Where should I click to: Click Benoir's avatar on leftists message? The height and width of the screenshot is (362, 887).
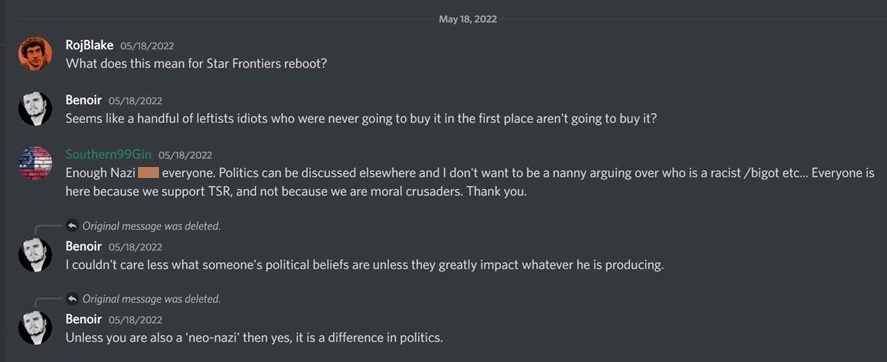pos(35,109)
